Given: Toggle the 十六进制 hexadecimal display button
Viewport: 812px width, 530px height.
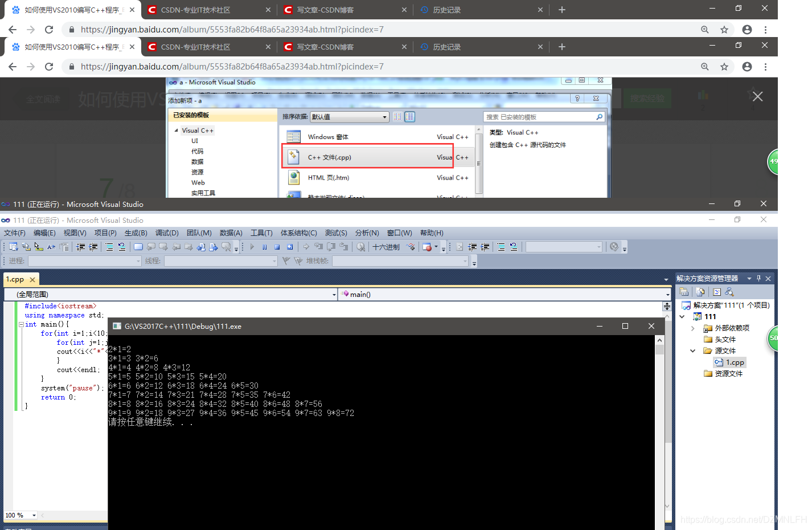Looking at the screenshot, I should click(x=386, y=247).
